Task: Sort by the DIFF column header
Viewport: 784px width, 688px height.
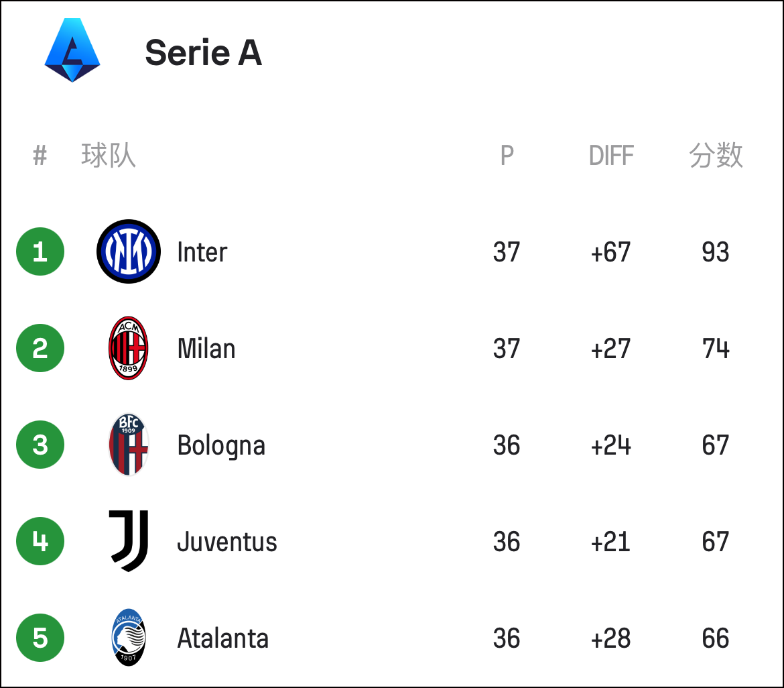Action: click(x=611, y=155)
